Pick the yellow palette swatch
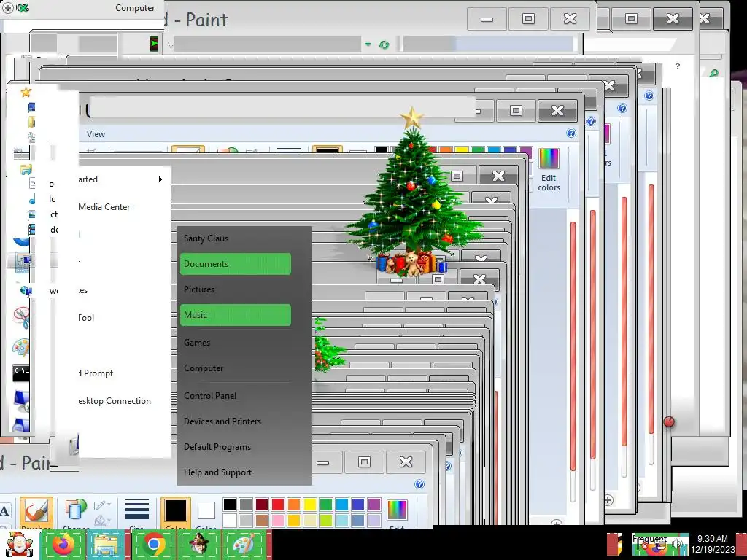 click(310, 505)
